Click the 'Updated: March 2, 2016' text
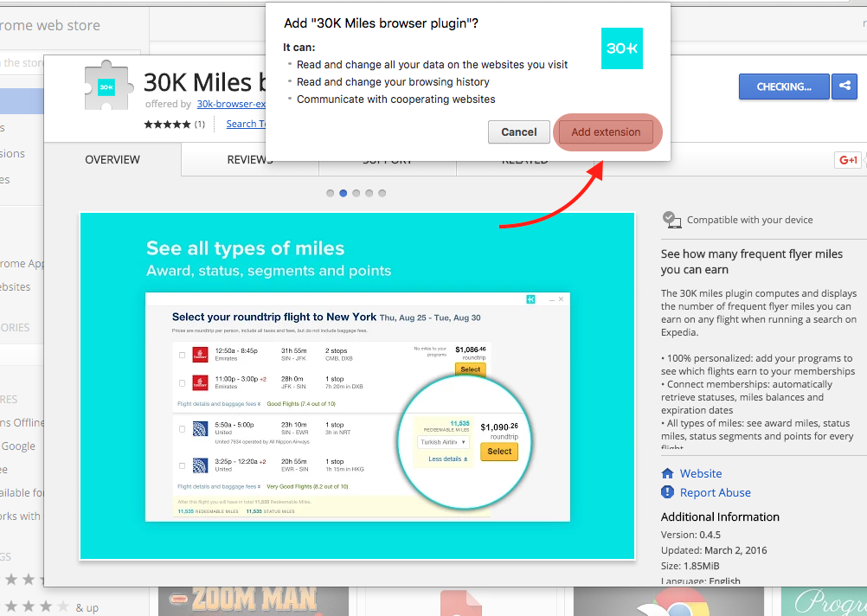867x616 pixels. click(x=714, y=550)
